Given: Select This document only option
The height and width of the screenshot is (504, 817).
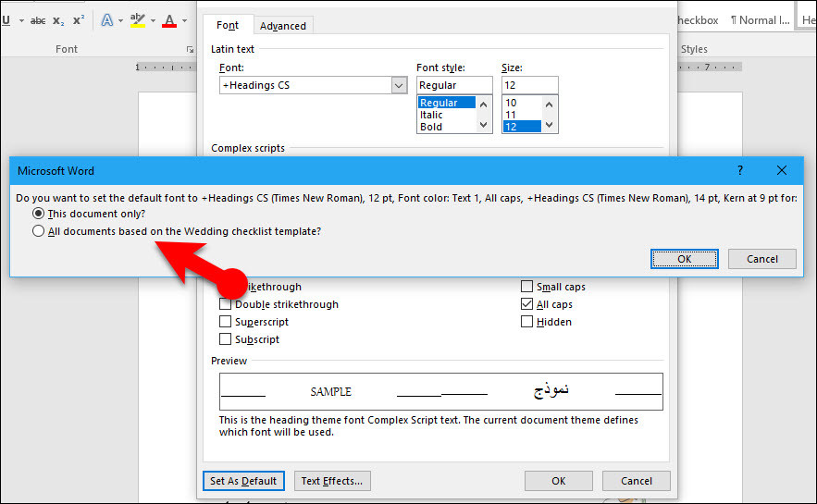Looking at the screenshot, I should tap(89, 214).
